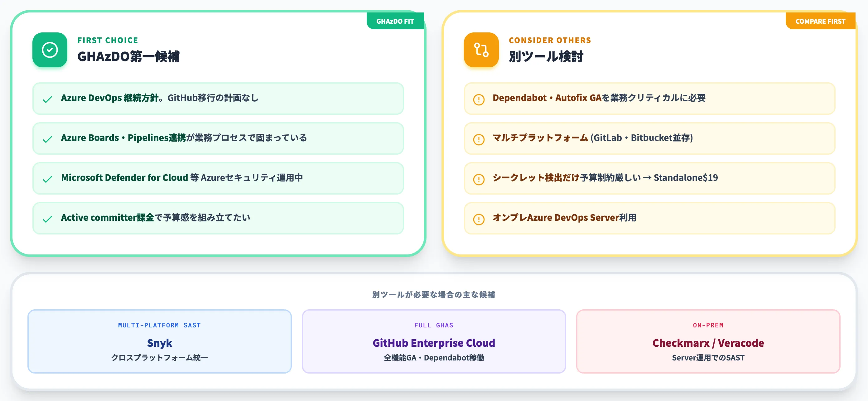
Task: Click the MULTI-PLATFORM SAST label
Action: [159, 325]
